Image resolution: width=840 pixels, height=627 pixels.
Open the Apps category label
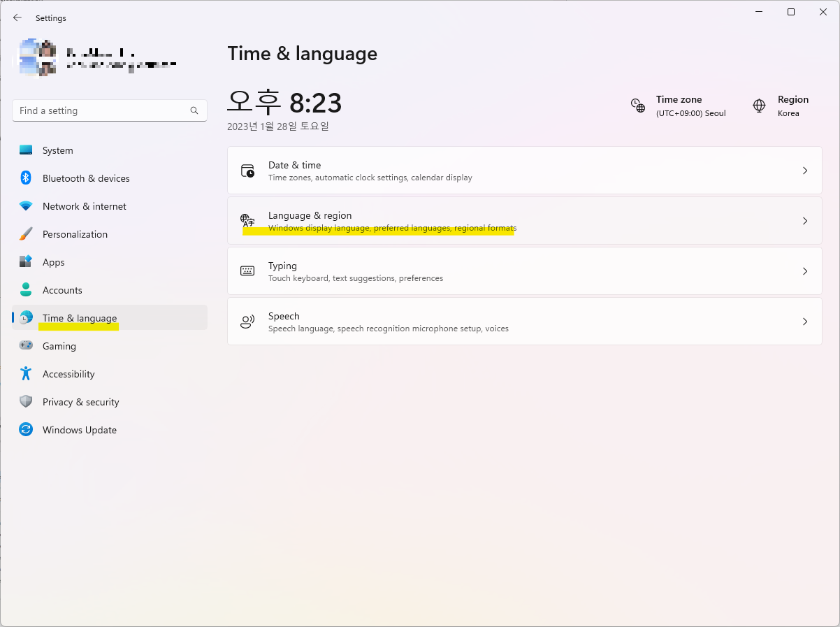coord(53,262)
